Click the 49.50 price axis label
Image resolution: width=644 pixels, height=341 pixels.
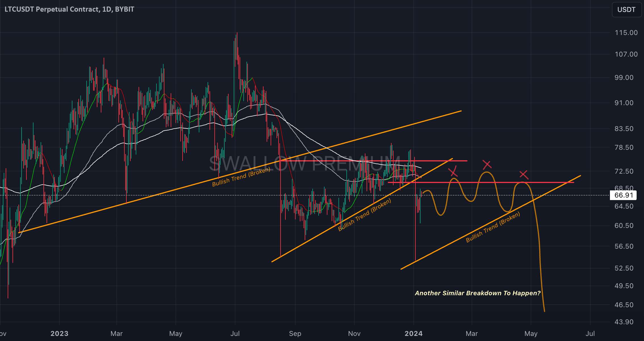(624, 286)
